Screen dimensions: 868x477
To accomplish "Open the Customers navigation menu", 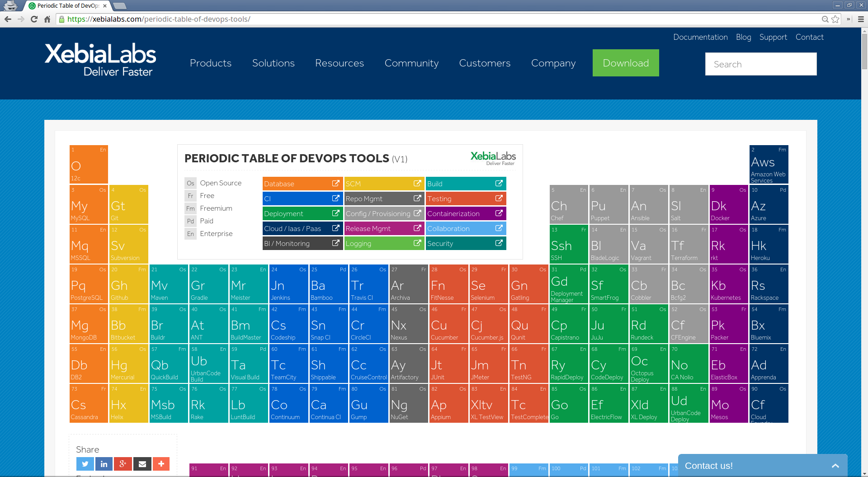I will pyautogui.click(x=485, y=63).
